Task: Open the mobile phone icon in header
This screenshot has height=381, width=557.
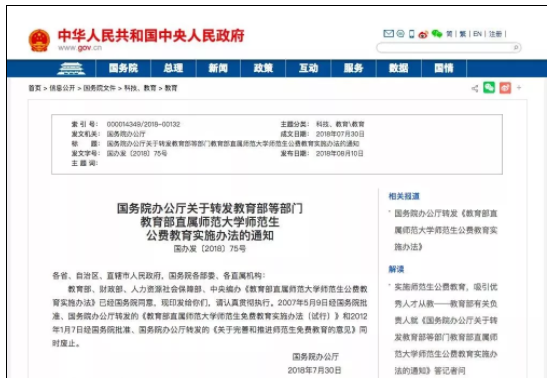Action: click(x=412, y=34)
